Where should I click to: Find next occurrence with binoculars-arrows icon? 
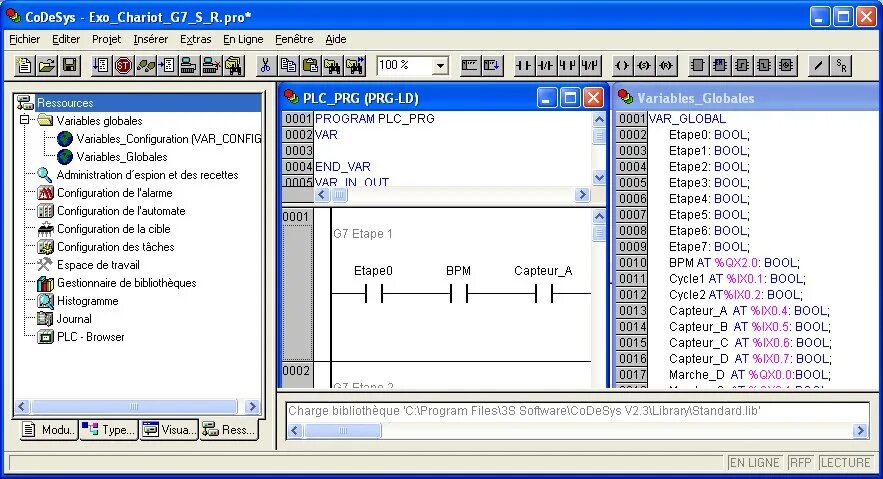[355, 66]
